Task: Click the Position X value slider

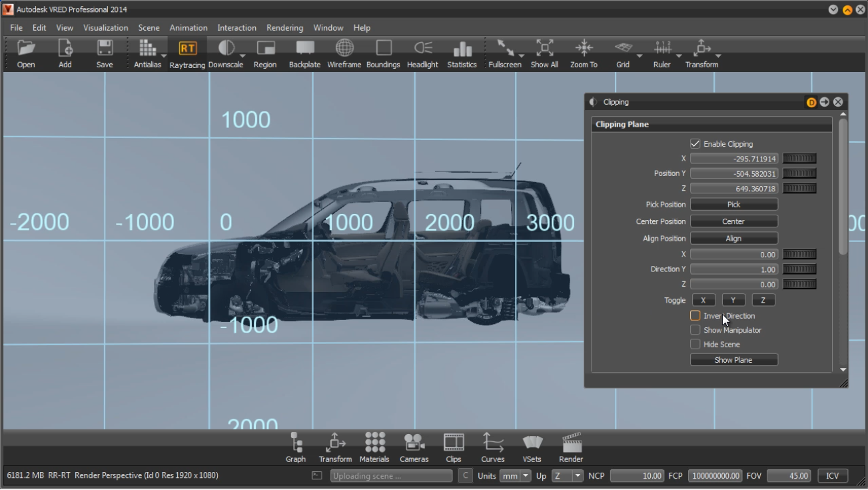Action: 799,159
